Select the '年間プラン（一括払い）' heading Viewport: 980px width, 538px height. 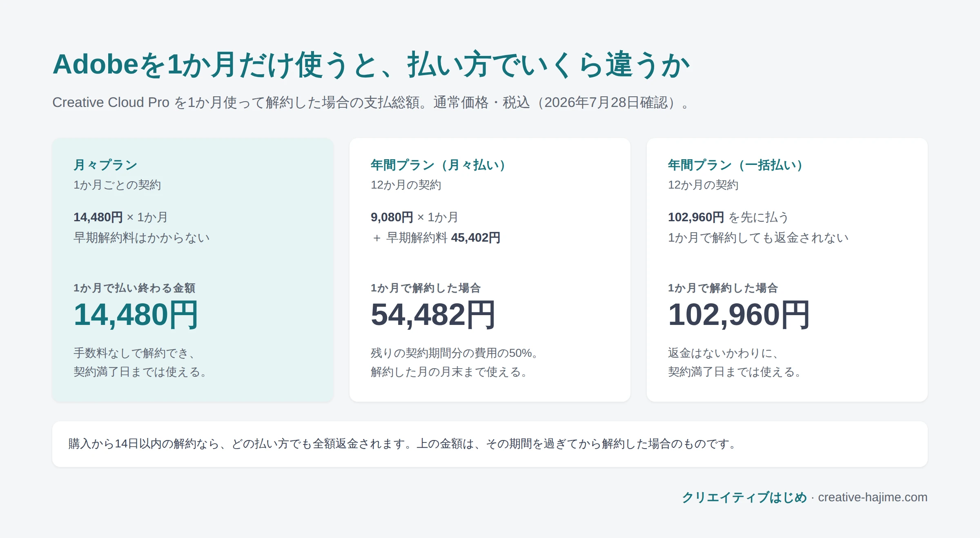(738, 165)
